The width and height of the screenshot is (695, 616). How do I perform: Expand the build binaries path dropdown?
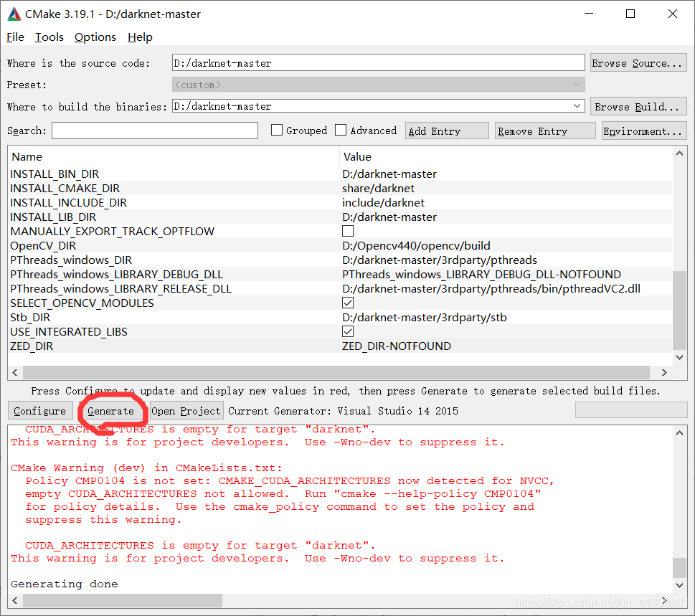point(577,106)
